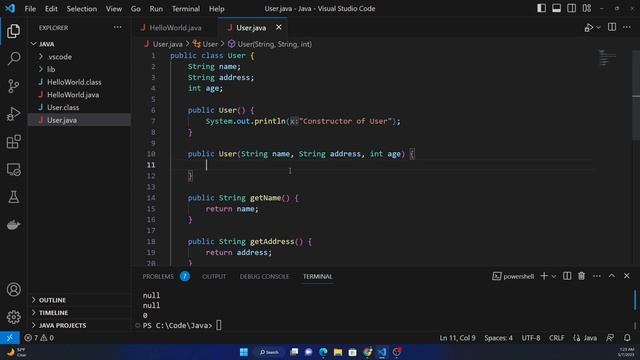Open the Run and Debug view
This screenshot has width=640, height=360.
[x=13, y=114]
